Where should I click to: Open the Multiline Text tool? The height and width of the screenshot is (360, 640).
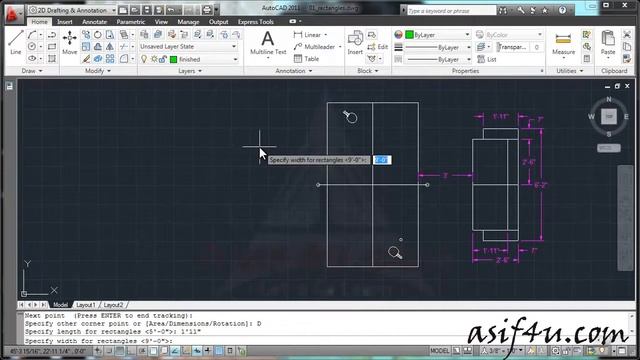tap(268, 43)
